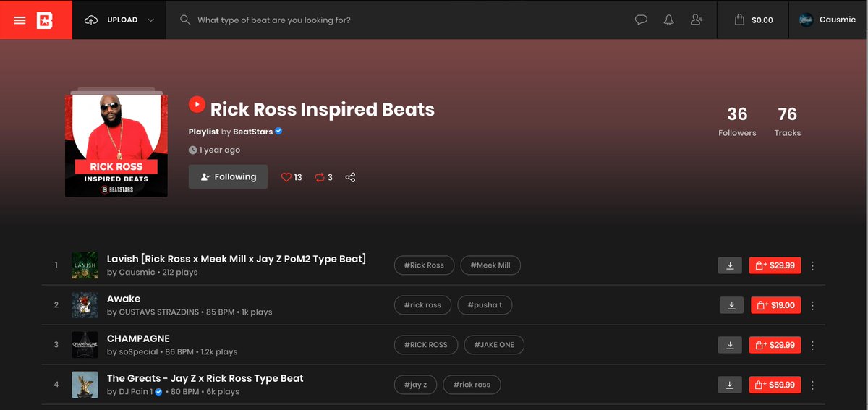This screenshot has width=868, height=410.
Task: View the 36 Followers count
Action: point(737,121)
